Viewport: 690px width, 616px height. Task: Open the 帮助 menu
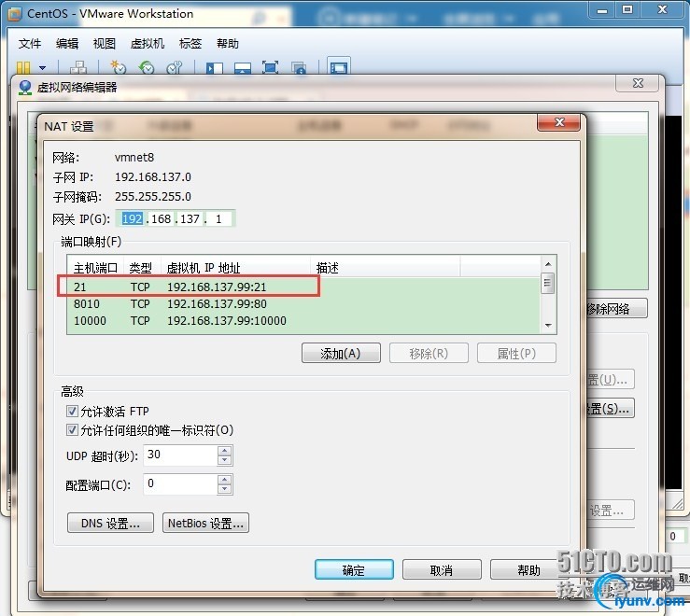(x=228, y=44)
